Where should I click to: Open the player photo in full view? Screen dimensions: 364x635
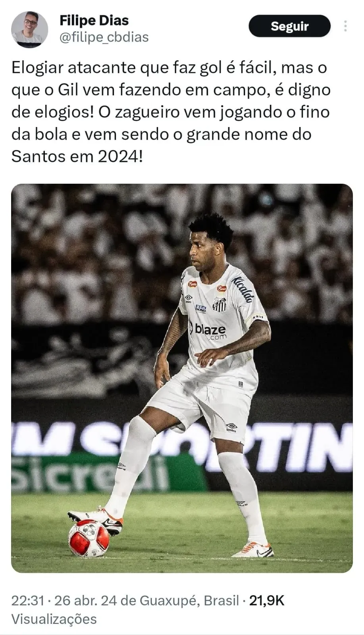coord(182,378)
